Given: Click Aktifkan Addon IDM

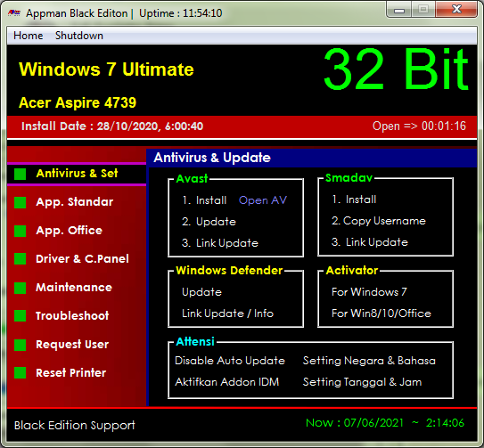Looking at the screenshot, I should (227, 382).
